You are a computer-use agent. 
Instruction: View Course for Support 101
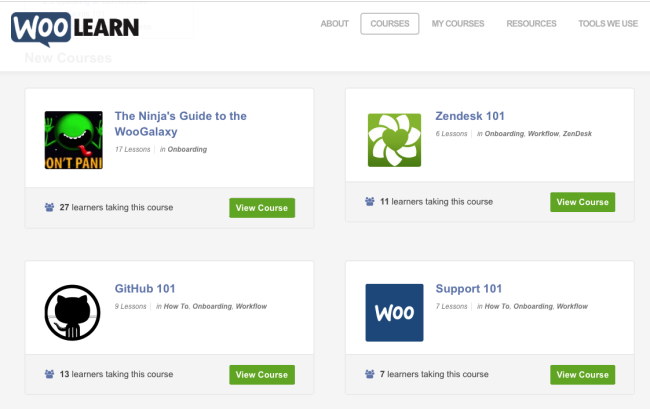point(582,375)
